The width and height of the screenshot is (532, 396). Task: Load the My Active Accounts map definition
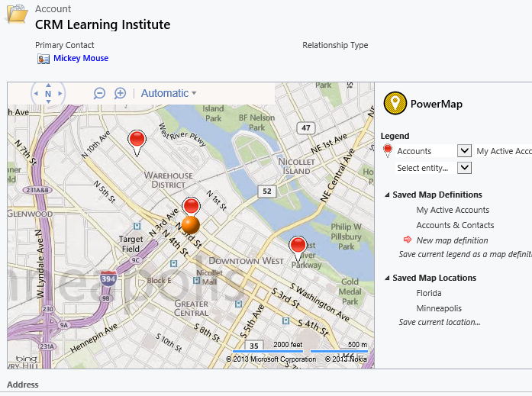pyautogui.click(x=453, y=210)
